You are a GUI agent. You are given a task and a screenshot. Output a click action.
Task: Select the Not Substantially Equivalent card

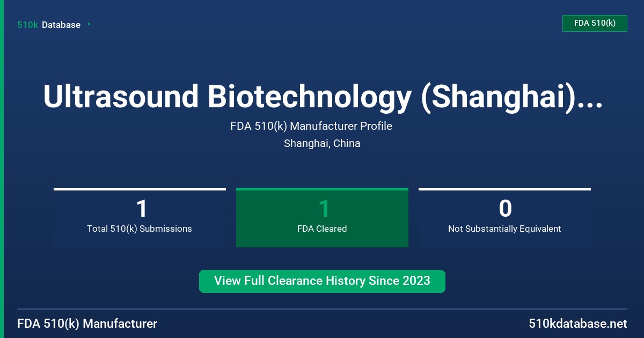504,217
